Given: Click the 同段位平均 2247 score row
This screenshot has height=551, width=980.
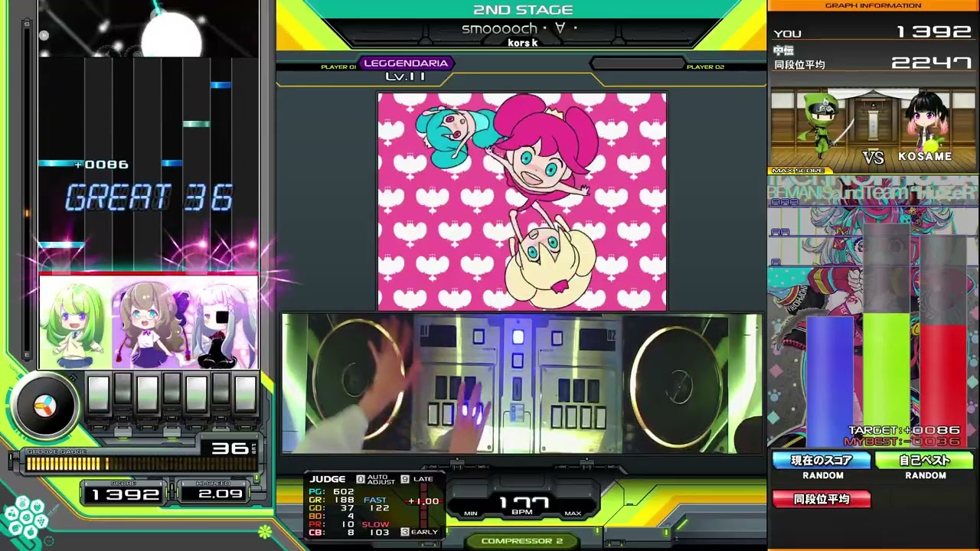Looking at the screenshot, I should [873, 63].
